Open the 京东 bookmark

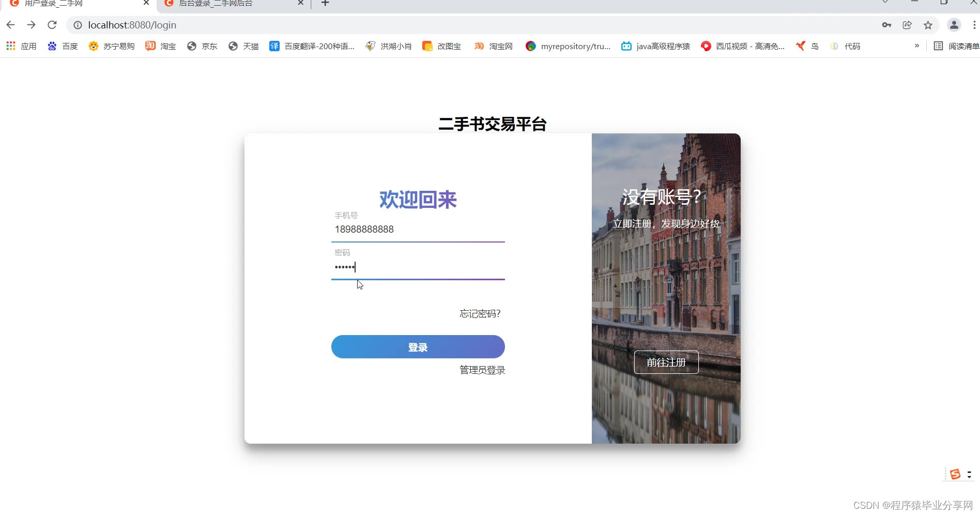[202, 46]
